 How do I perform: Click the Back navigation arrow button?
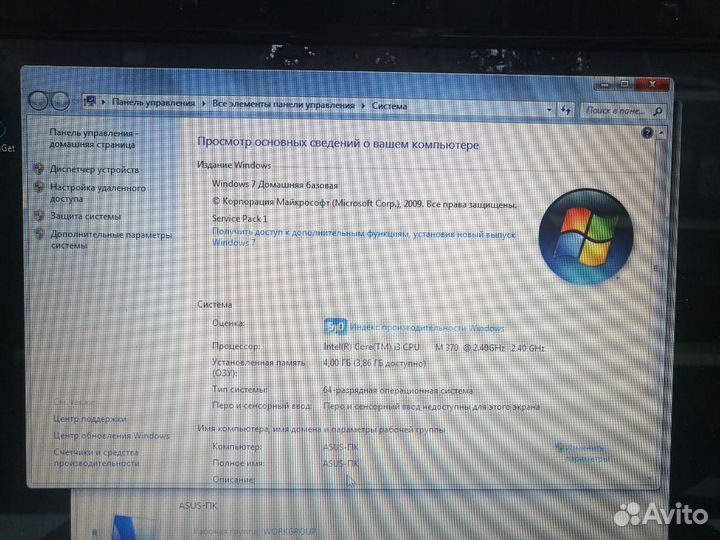pyautogui.click(x=39, y=101)
